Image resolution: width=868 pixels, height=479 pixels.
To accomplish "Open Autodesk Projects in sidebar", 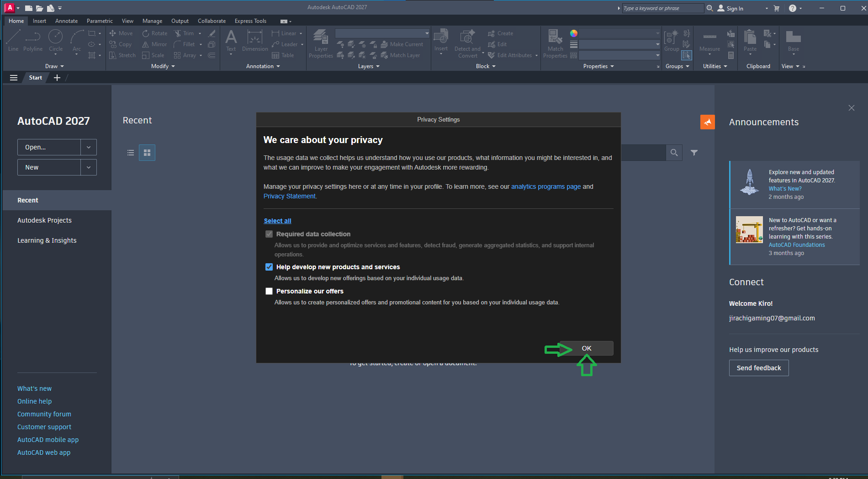I will (44, 220).
